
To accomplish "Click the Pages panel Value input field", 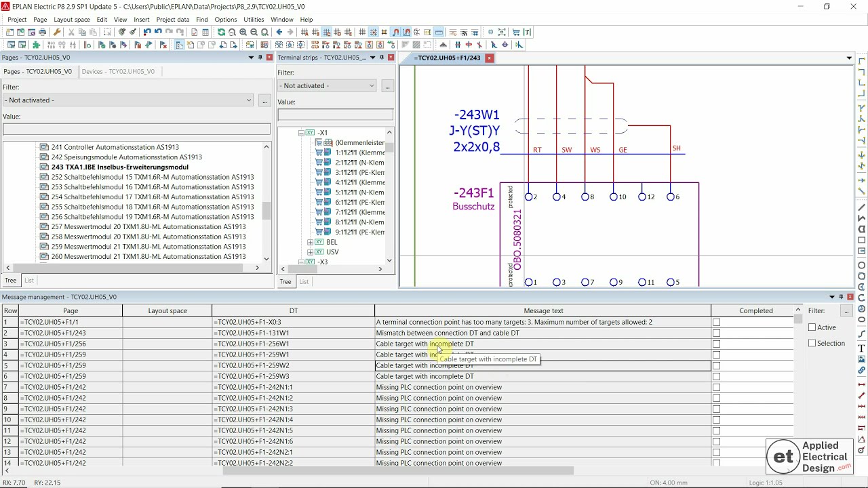I will tap(136, 129).
